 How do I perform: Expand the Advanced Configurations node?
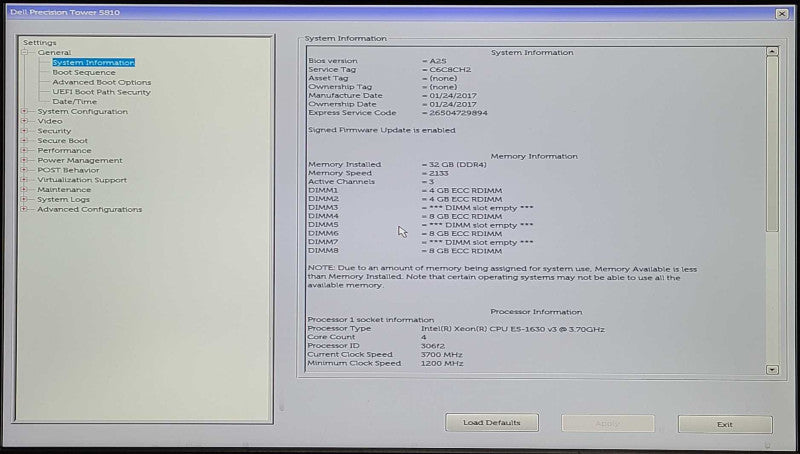pyautogui.click(x=24, y=209)
